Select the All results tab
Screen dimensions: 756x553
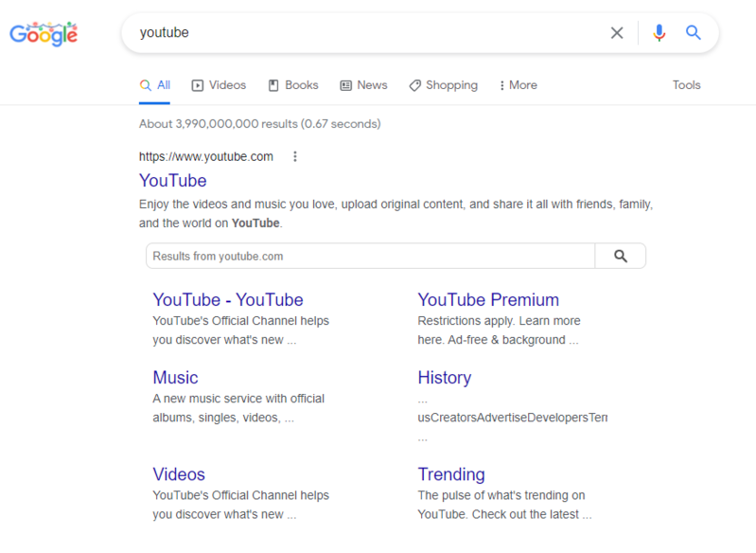[155, 85]
